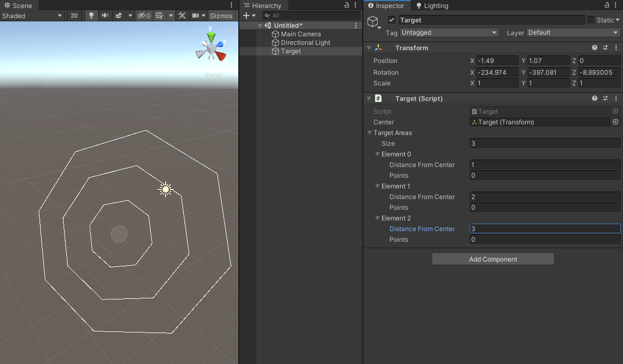Toggle 2D view mode in Scene
The width and height of the screenshot is (623, 364).
click(74, 15)
